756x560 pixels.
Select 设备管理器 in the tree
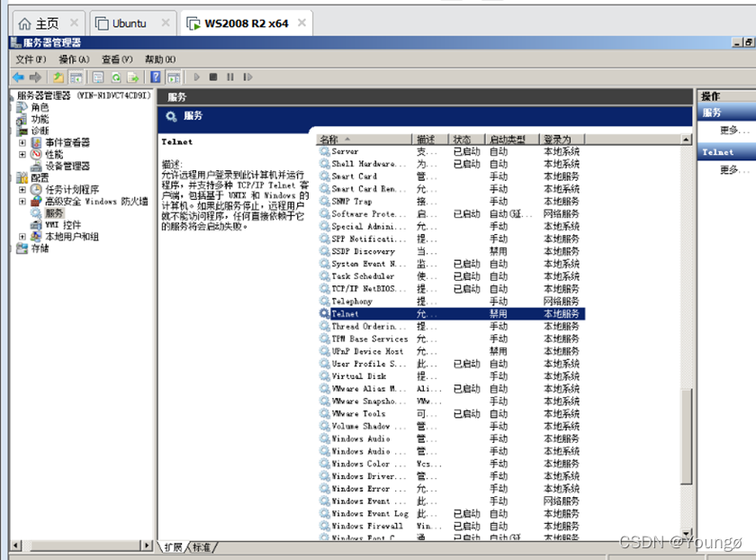[x=67, y=166]
